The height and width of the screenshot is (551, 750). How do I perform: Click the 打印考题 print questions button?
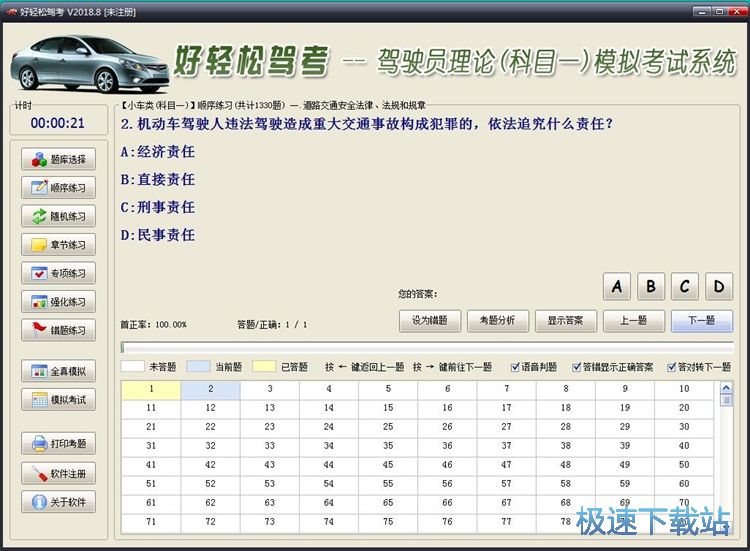pos(59,443)
